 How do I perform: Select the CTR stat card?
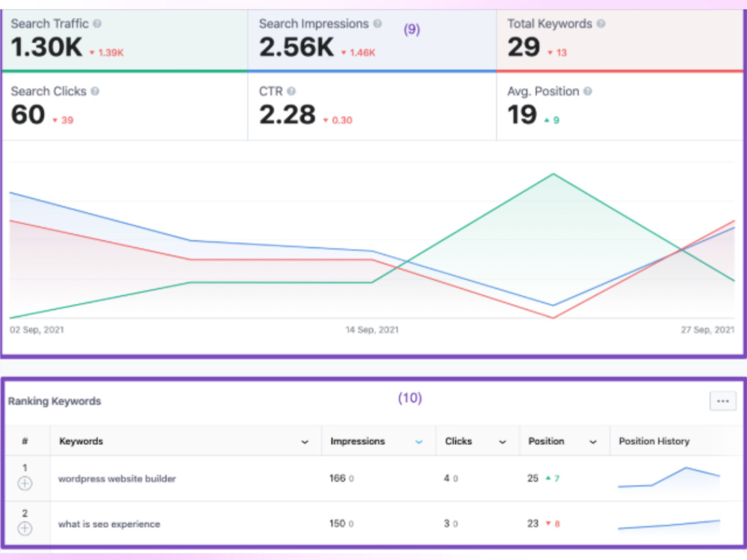pos(372,107)
